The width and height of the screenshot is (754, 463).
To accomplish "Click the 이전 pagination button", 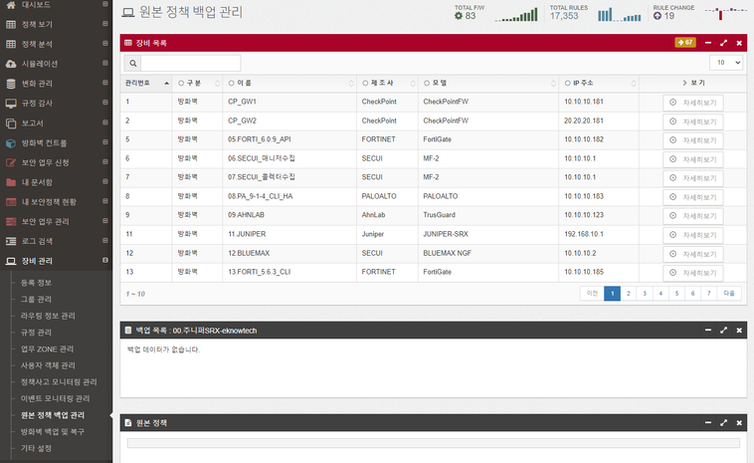I will [592, 293].
